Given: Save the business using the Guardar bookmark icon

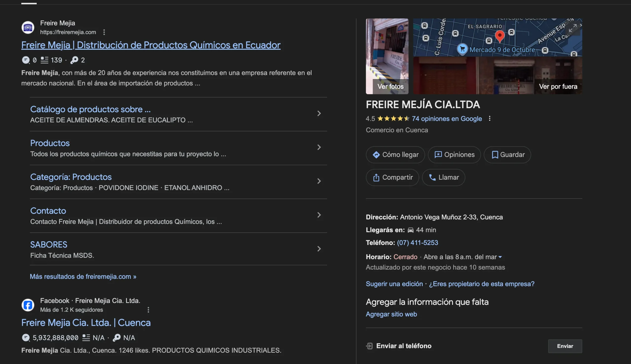Looking at the screenshot, I should click(x=494, y=155).
